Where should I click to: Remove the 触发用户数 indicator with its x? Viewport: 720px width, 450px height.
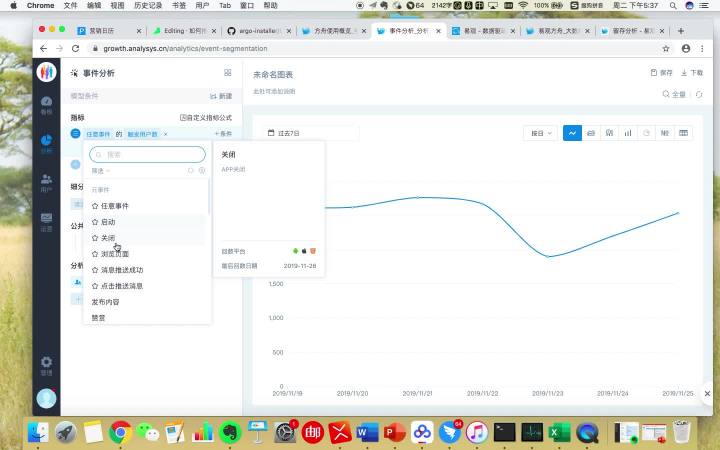(166, 134)
